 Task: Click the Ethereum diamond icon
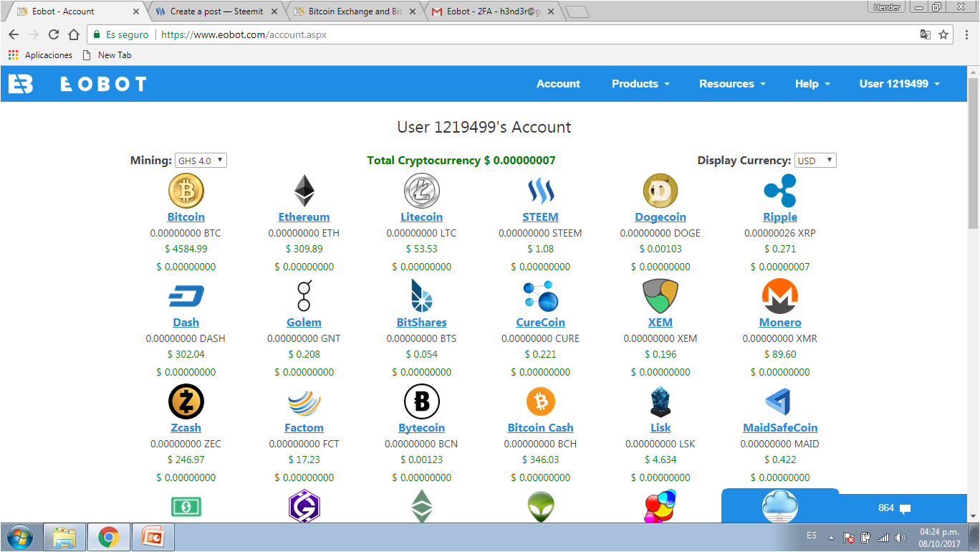point(304,191)
